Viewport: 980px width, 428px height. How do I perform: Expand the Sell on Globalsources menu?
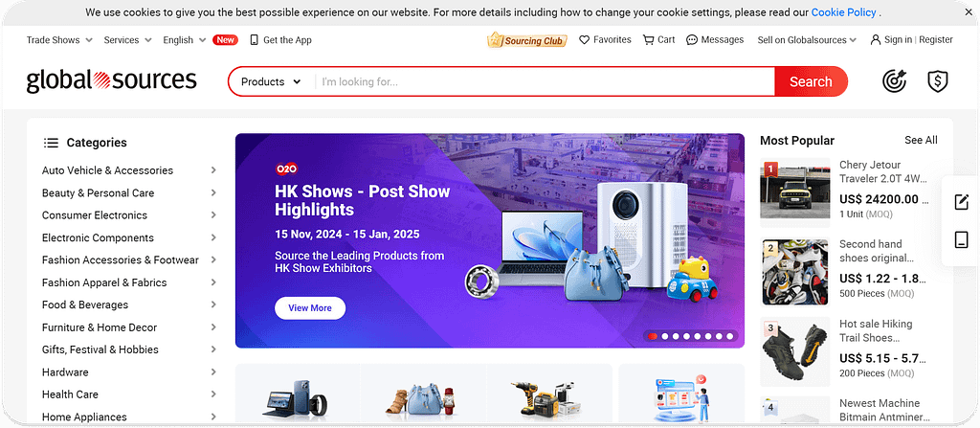point(807,40)
